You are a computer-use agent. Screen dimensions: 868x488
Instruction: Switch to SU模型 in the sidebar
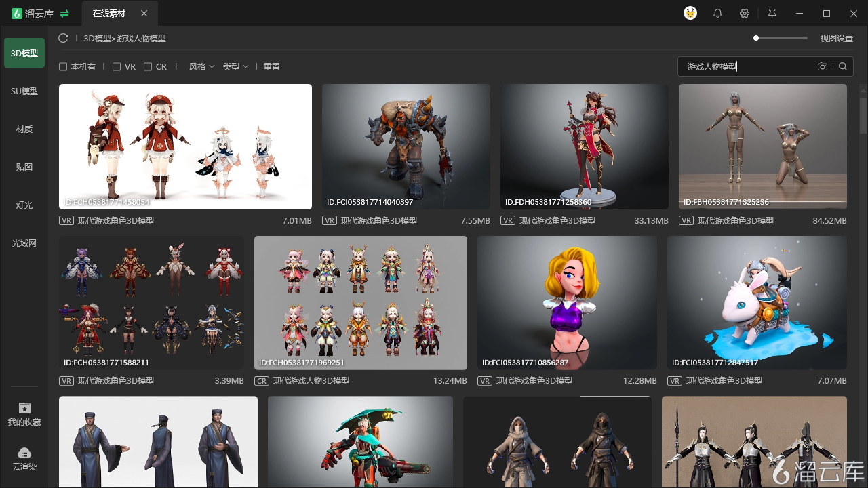click(24, 91)
